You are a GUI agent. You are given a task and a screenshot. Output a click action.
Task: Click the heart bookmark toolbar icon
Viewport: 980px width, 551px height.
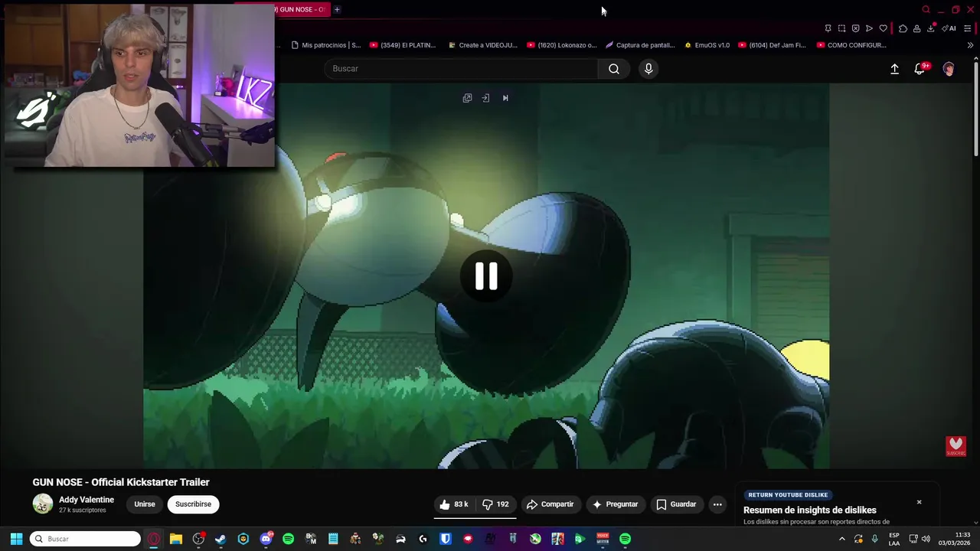[x=883, y=28]
